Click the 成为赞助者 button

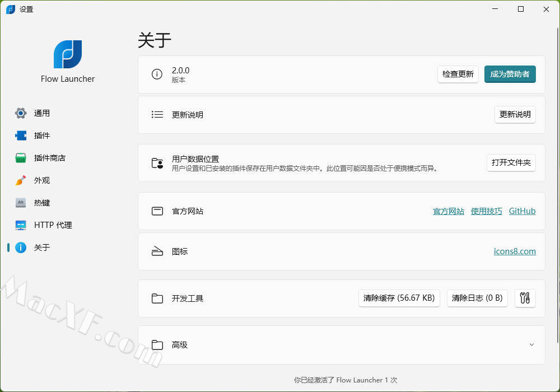click(510, 74)
